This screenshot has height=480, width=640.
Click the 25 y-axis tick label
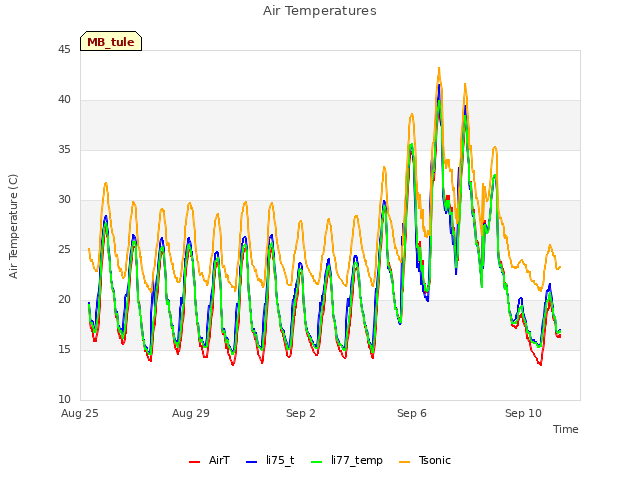(x=64, y=249)
